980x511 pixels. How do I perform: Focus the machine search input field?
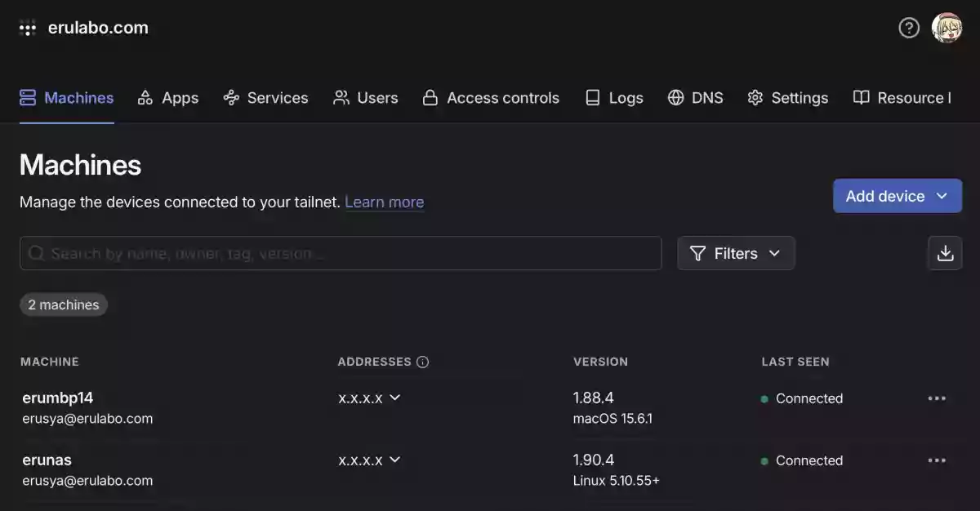click(341, 253)
